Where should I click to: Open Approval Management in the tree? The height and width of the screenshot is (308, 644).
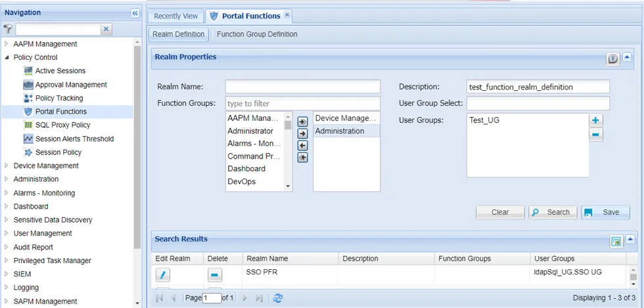[71, 85]
